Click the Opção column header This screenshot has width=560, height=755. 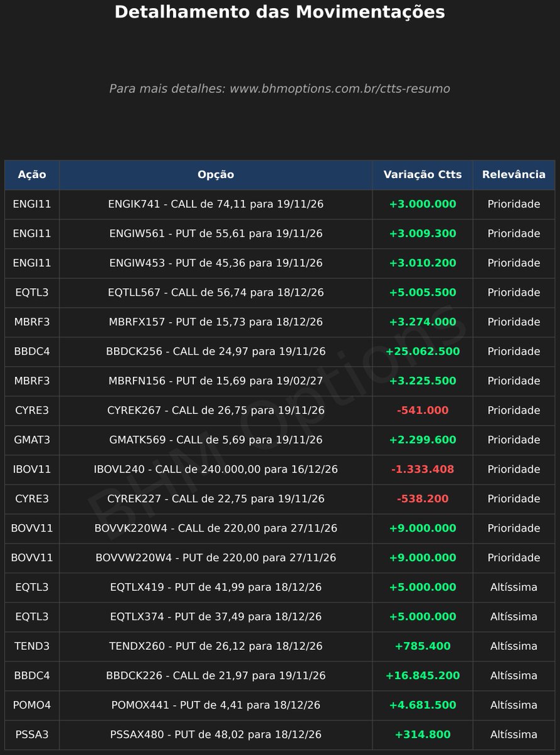pos(216,175)
